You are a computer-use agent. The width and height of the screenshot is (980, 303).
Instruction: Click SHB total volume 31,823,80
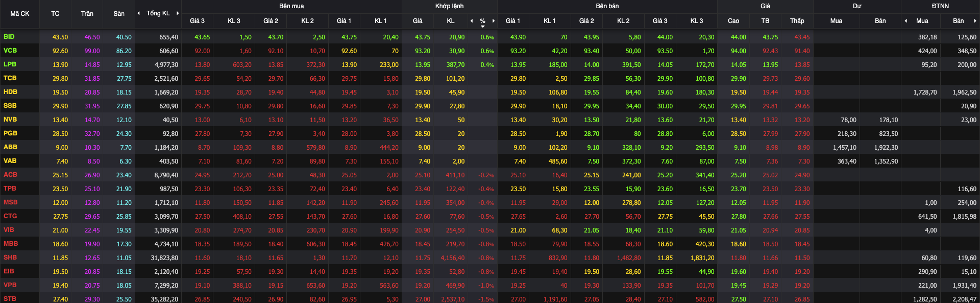164,258
